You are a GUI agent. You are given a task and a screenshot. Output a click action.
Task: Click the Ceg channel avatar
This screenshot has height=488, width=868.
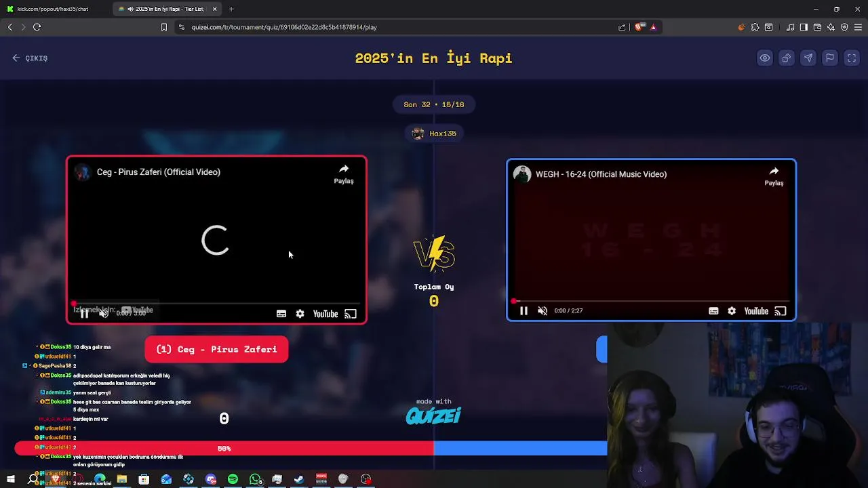(x=83, y=172)
